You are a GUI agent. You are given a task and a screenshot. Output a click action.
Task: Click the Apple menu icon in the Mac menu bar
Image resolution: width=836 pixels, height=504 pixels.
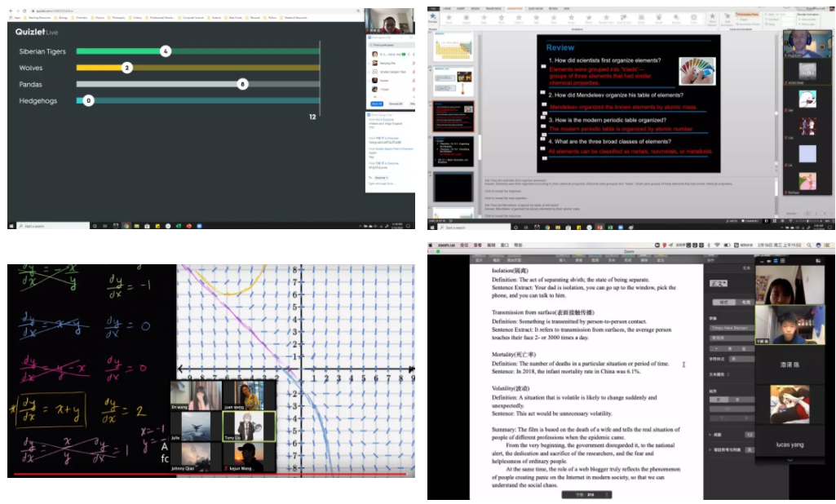(x=431, y=245)
